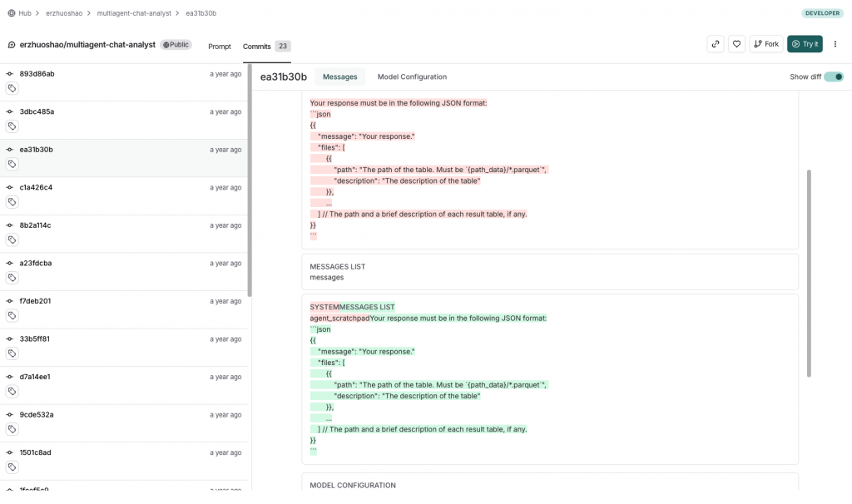Toggle the Show diff switch
Viewport: 852px width, 504px height.
pos(834,77)
